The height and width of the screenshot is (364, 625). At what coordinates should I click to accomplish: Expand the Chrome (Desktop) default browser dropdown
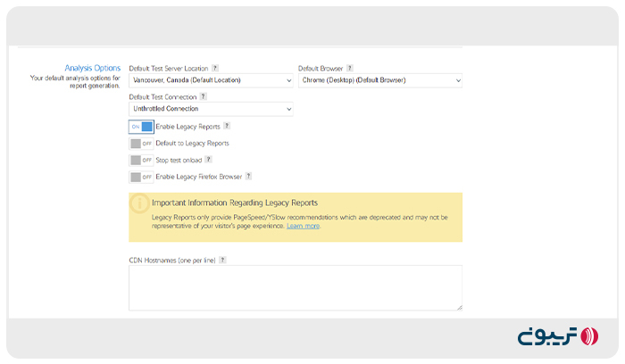[379, 80]
